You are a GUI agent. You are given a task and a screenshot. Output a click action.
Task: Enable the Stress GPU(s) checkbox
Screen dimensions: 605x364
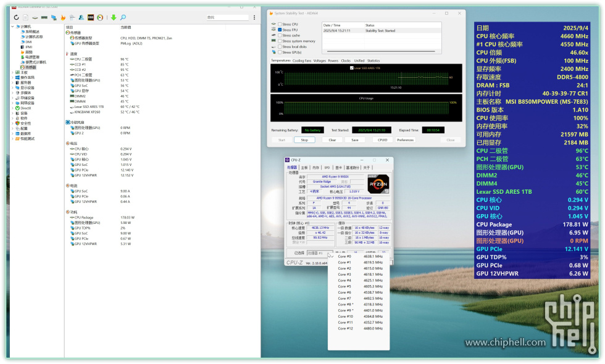[x=280, y=52]
